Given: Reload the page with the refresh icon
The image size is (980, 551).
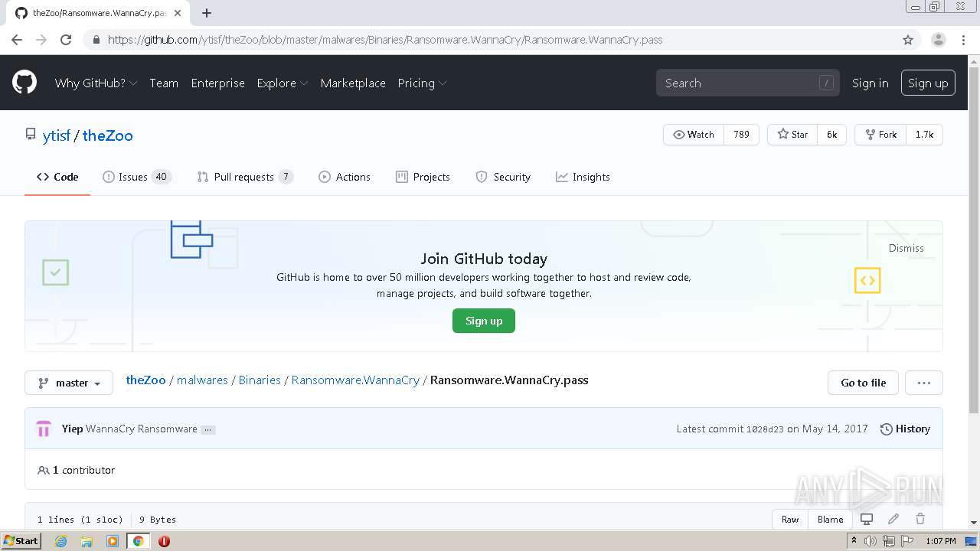Looking at the screenshot, I should (x=66, y=40).
